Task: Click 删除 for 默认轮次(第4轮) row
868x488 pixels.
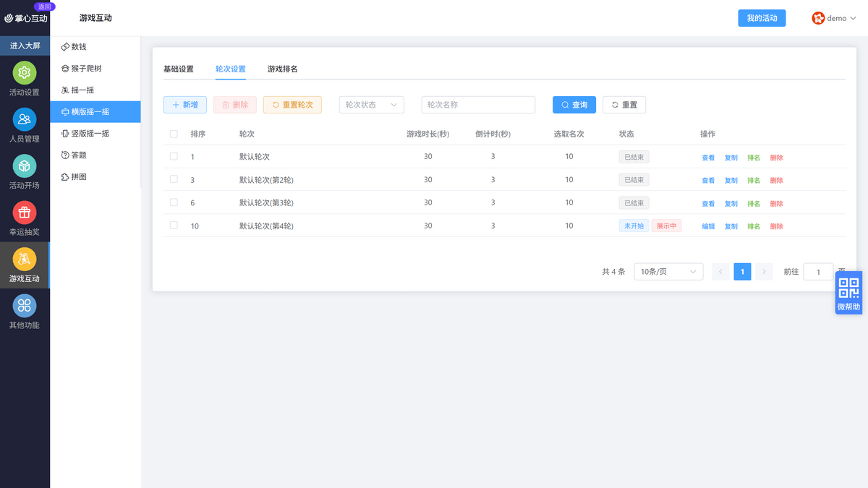Action: (777, 226)
